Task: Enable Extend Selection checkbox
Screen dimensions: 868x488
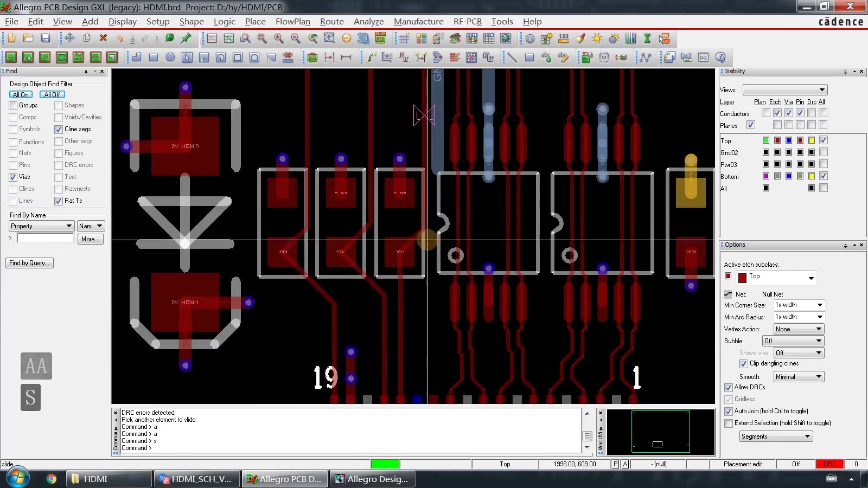Action: pos(729,423)
